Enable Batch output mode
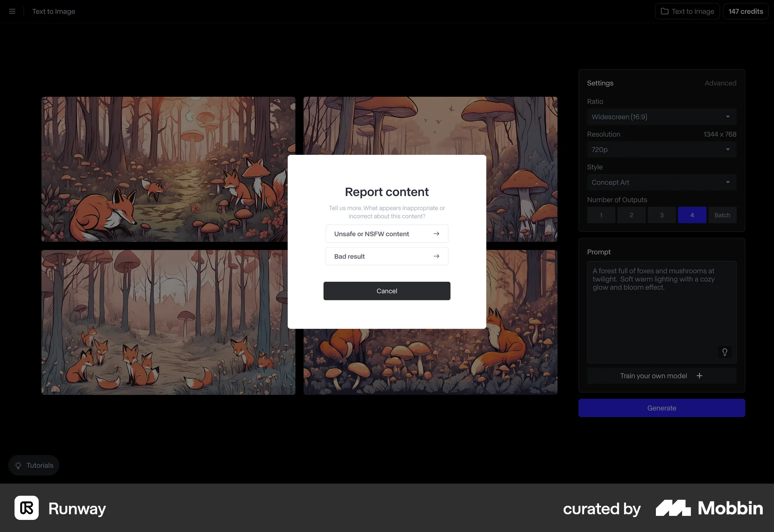This screenshot has width=774, height=532. 722,215
